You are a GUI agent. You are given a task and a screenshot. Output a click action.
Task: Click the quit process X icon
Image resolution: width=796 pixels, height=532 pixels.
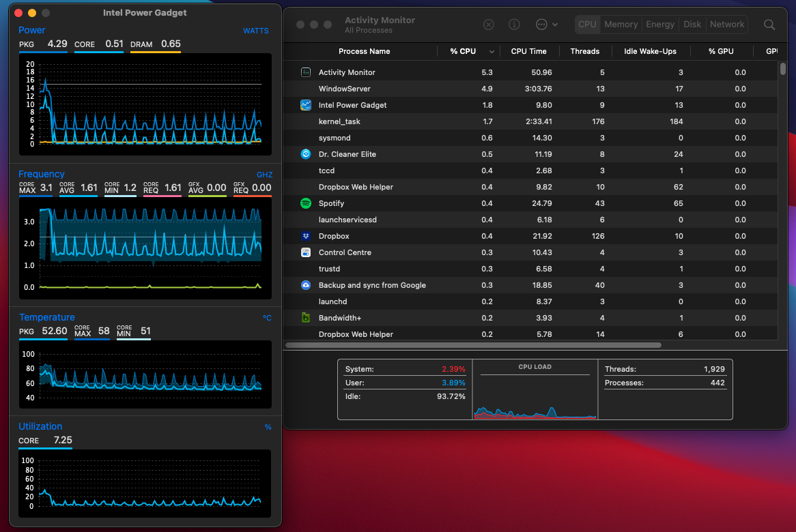489,24
